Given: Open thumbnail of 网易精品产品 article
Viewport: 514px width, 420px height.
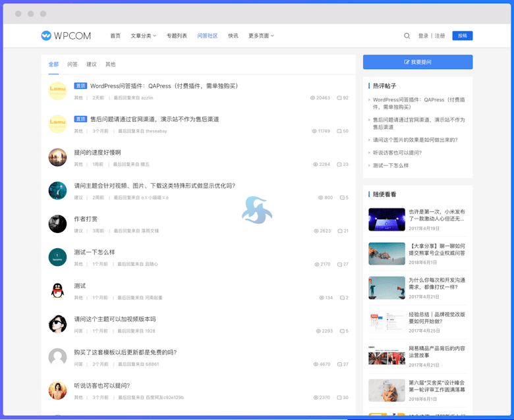Looking at the screenshot, I should [387, 356].
